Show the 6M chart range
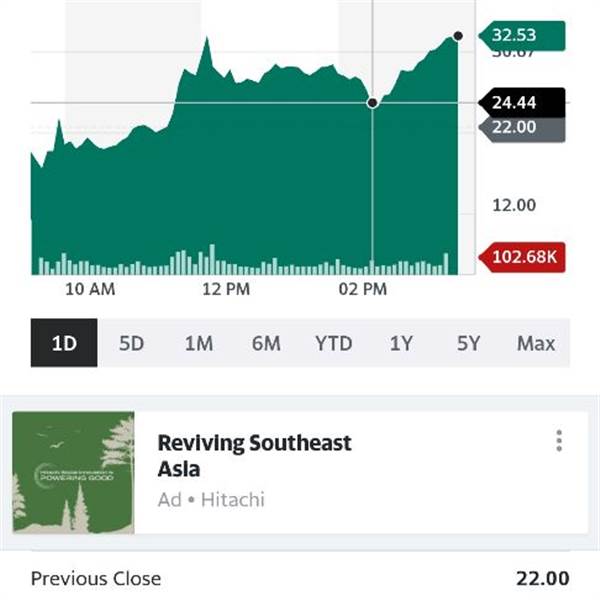The image size is (600, 600). point(266,343)
